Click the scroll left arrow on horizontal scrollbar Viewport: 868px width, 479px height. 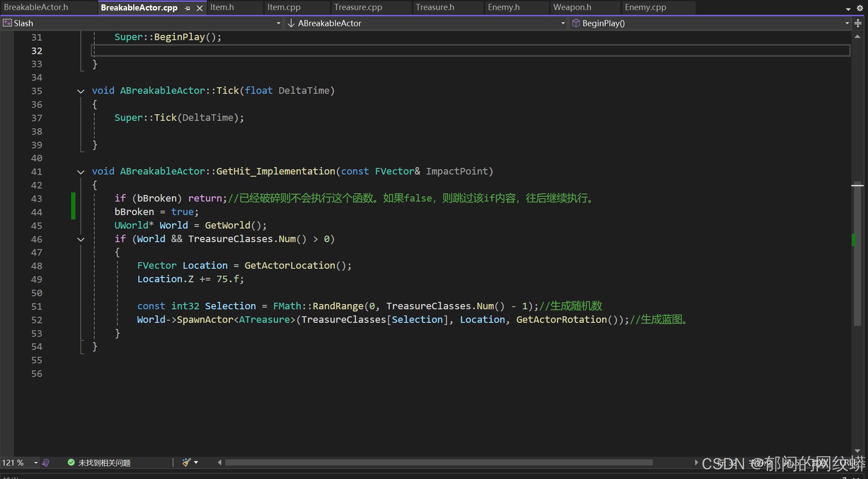220,462
